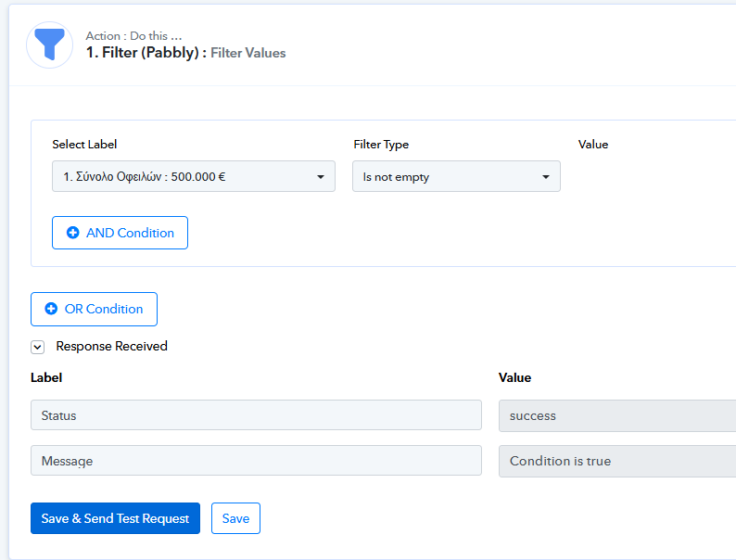Click the Select Label dropdown arrow
The height and width of the screenshot is (560, 736).
(x=320, y=177)
